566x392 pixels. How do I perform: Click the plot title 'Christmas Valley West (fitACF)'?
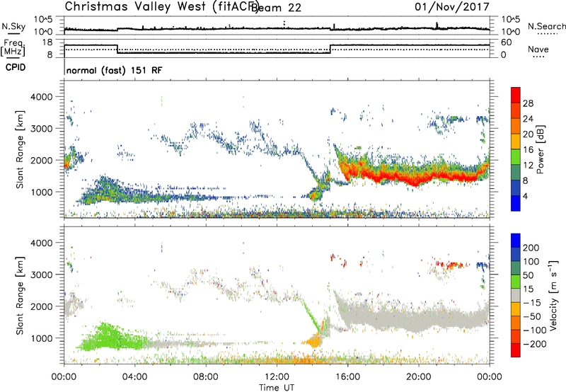pyautogui.click(x=161, y=7)
